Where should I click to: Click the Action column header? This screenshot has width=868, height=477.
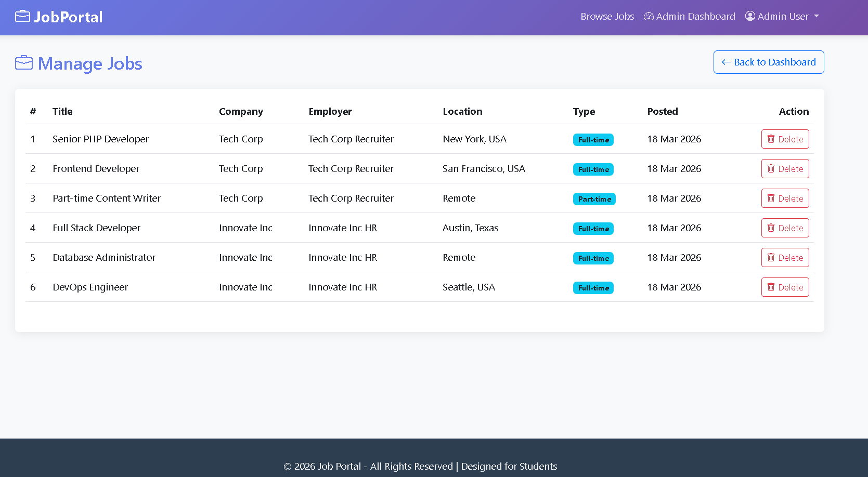click(x=794, y=111)
